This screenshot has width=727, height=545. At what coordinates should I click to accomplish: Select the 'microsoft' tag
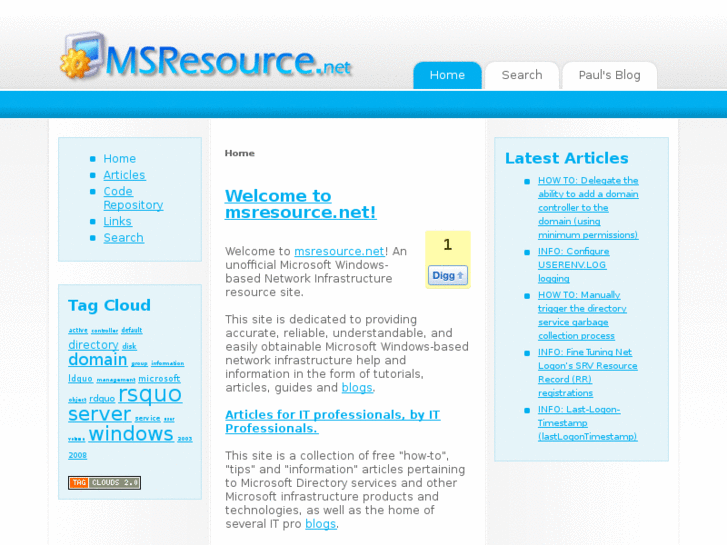tap(159, 378)
